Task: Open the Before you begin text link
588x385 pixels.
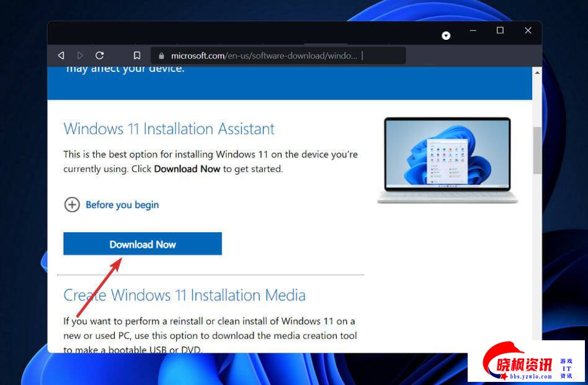Action: coord(122,205)
